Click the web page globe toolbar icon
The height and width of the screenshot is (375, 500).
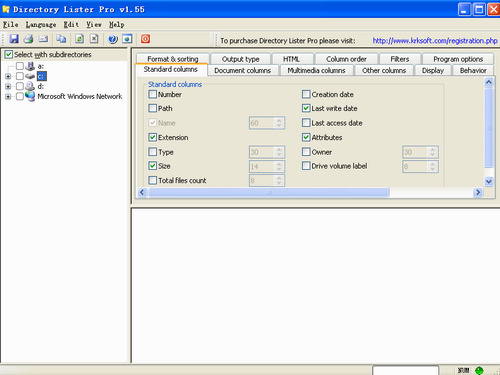pos(127,39)
